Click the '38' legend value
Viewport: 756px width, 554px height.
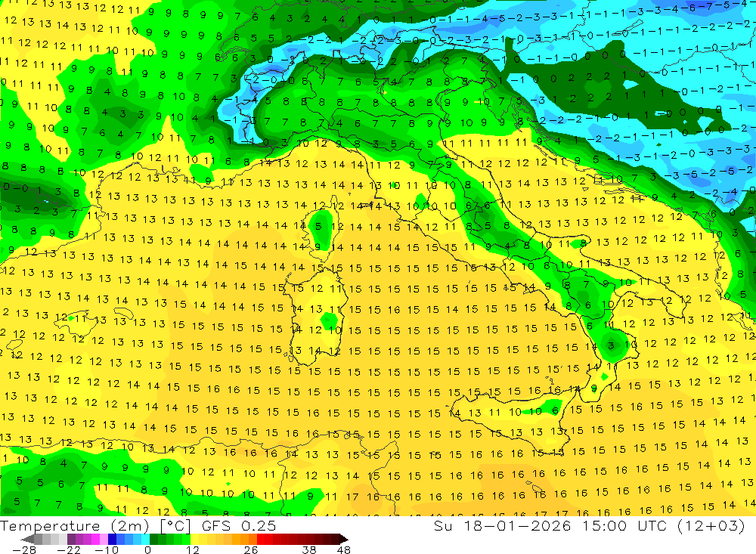tap(309, 549)
